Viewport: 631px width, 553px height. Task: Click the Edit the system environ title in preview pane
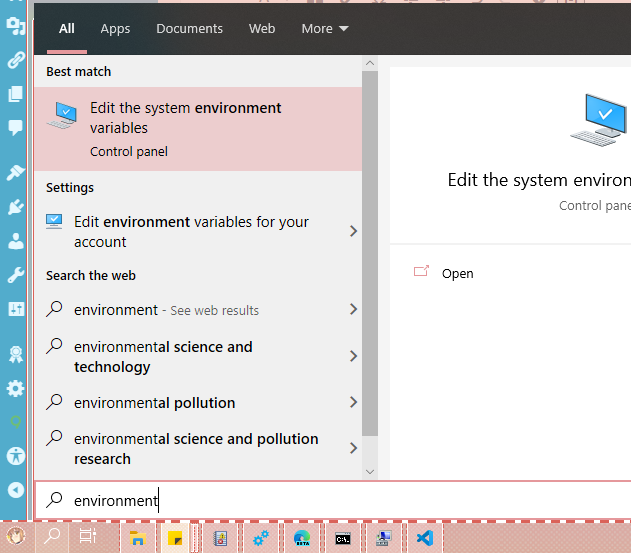pyautogui.click(x=539, y=180)
